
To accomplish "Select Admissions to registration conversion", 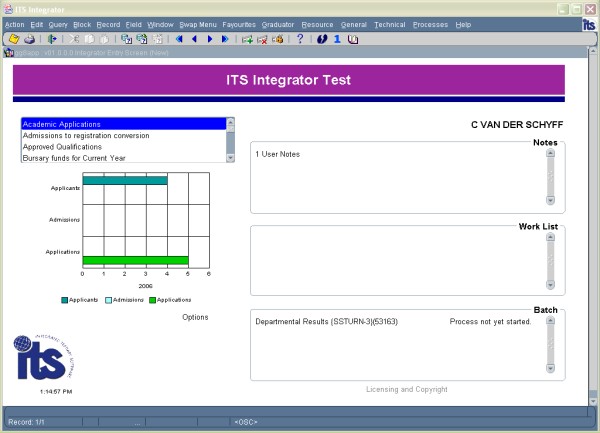I will 124,135.
